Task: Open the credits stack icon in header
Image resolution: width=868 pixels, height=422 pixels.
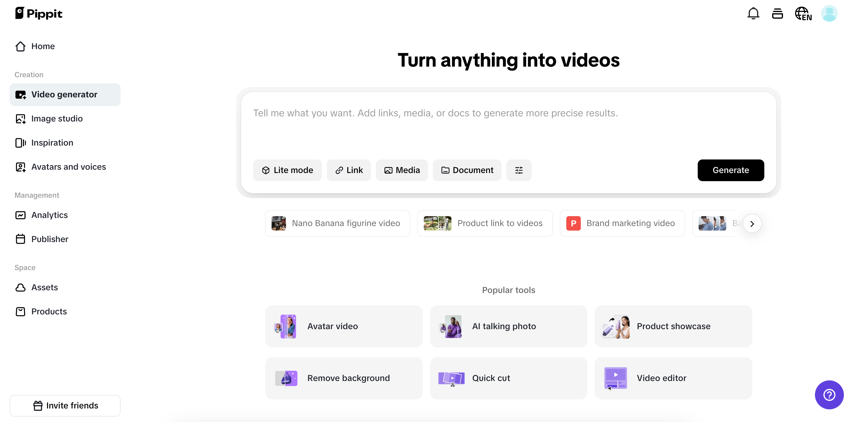Action: click(777, 14)
